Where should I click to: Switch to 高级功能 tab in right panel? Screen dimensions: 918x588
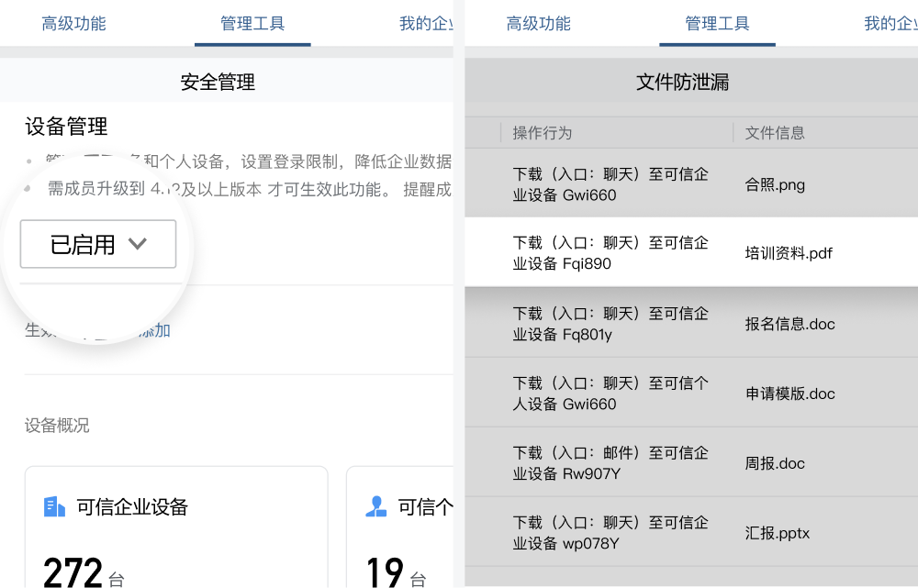(538, 24)
